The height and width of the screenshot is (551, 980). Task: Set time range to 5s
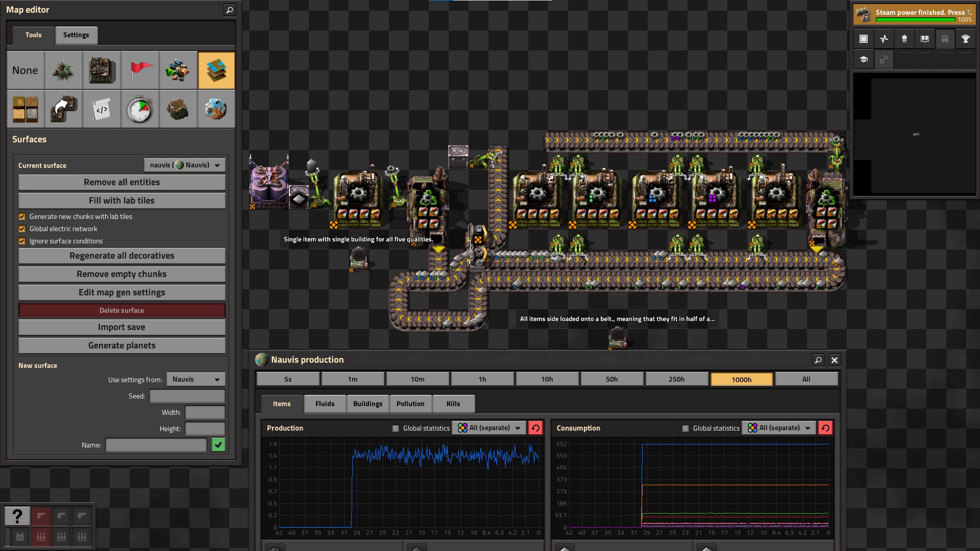(x=288, y=380)
